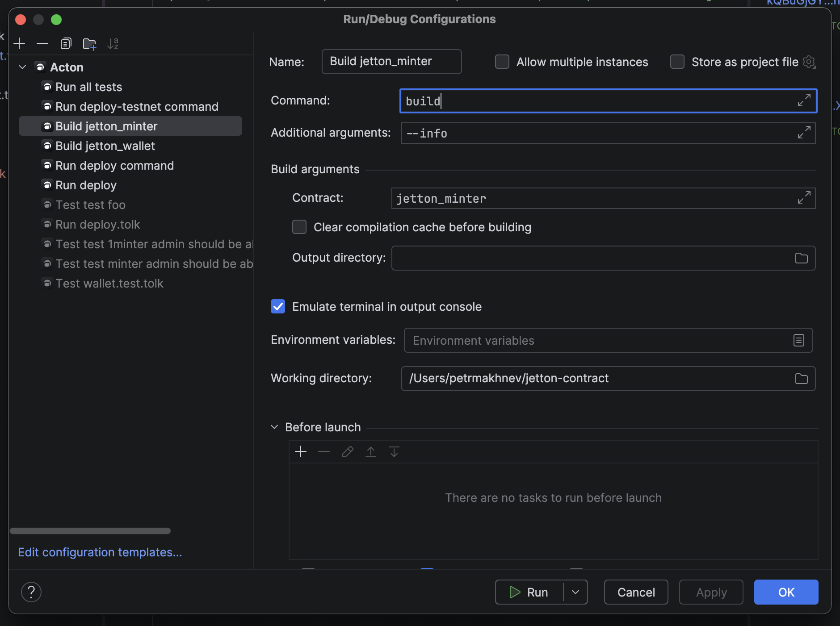Check Store as project file
Viewport: 840px width, 626px height.
[677, 62]
